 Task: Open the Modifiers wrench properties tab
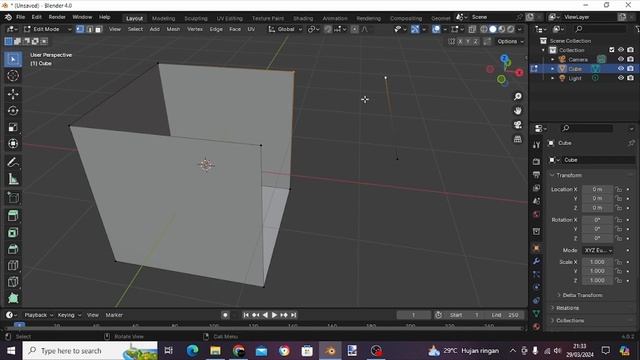536,261
